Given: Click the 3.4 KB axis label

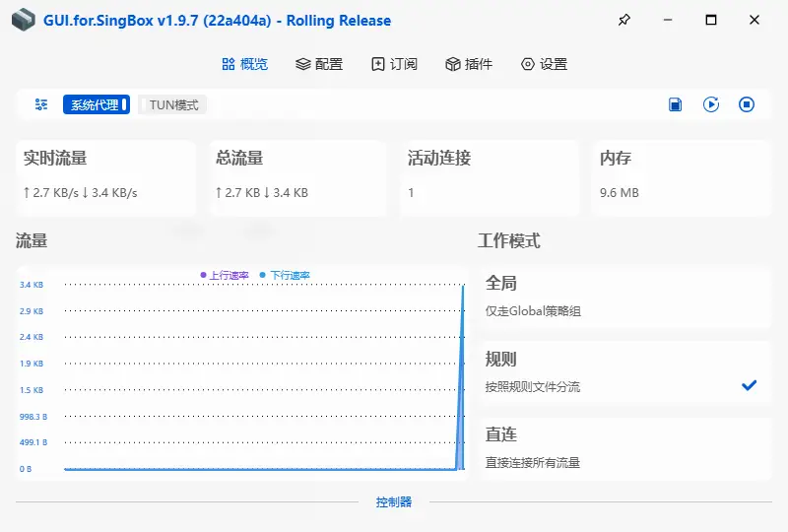Looking at the screenshot, I should (x=32, y=285).
